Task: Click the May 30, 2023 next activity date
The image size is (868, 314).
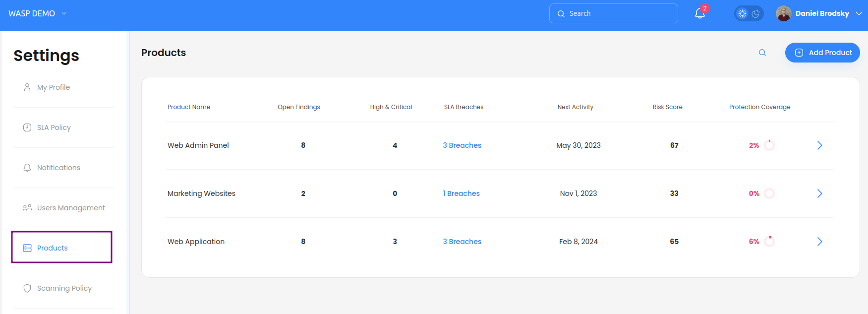Action: pyautogui.click(x=579, y=145)
